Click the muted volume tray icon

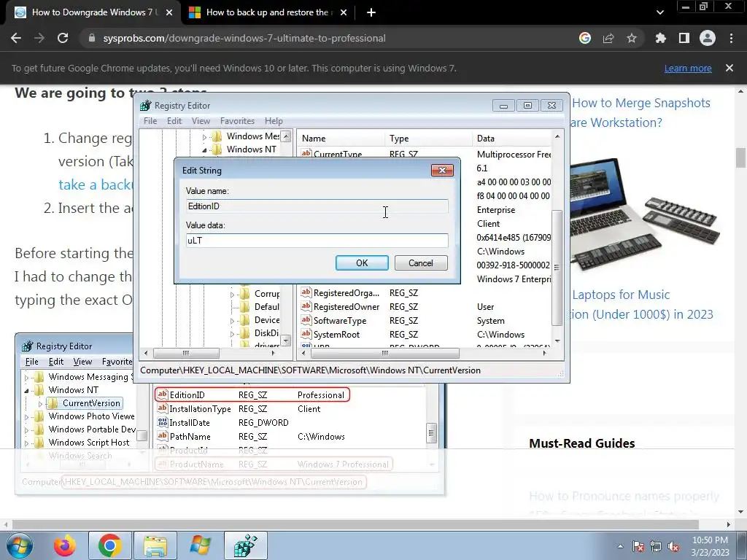click(673, 546)
